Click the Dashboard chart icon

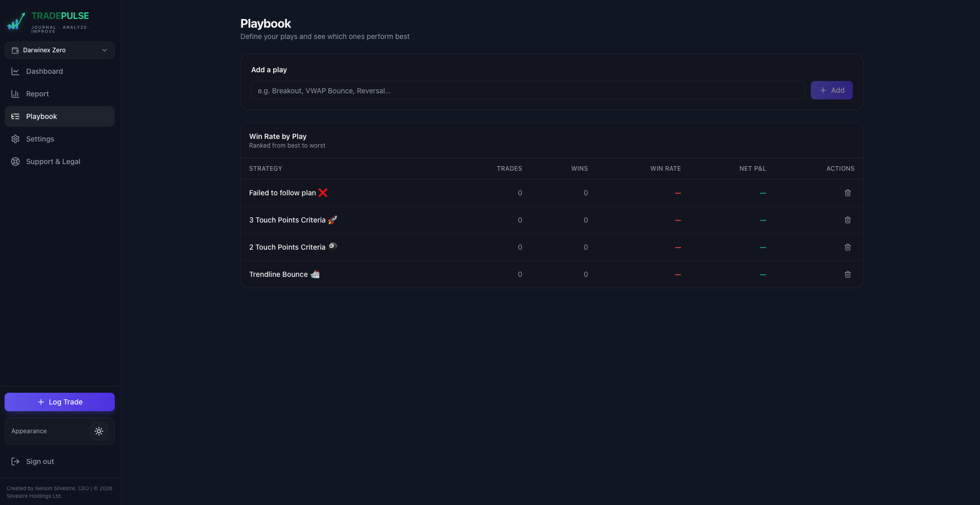click(x=15, y=71)
